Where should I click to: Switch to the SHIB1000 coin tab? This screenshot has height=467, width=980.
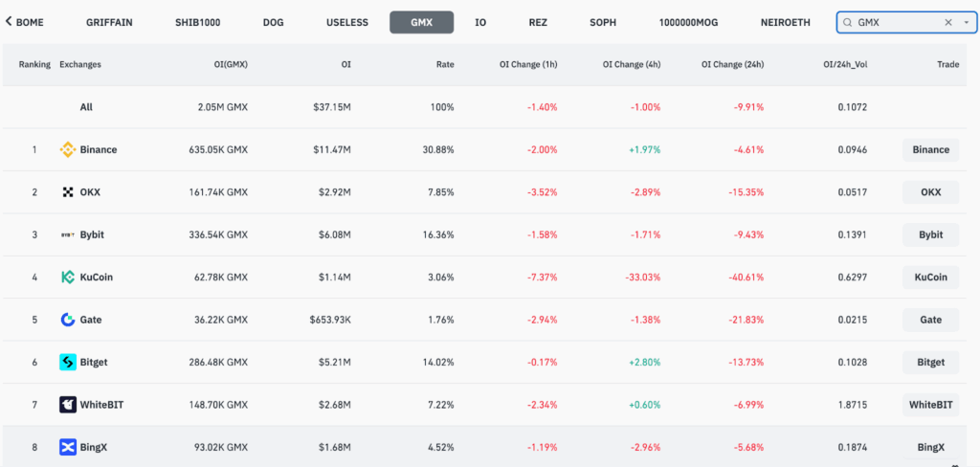197,23
